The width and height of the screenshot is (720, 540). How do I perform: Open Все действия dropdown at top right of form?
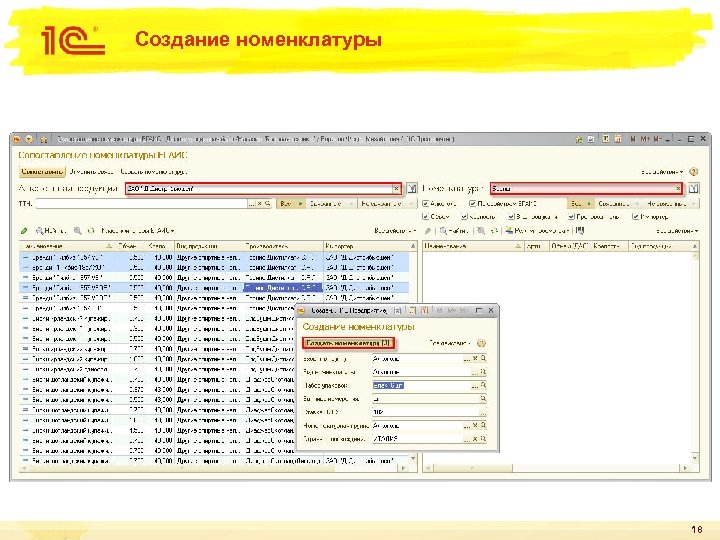(x=662, y=172)
